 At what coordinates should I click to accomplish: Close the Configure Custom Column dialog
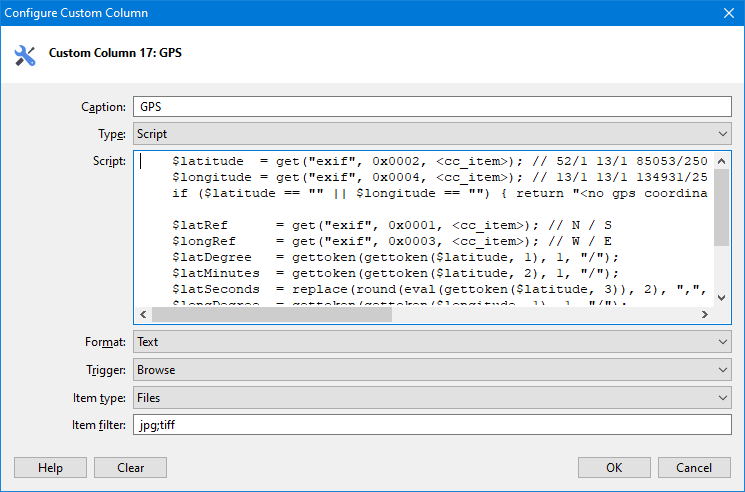(x=729, y=13)
